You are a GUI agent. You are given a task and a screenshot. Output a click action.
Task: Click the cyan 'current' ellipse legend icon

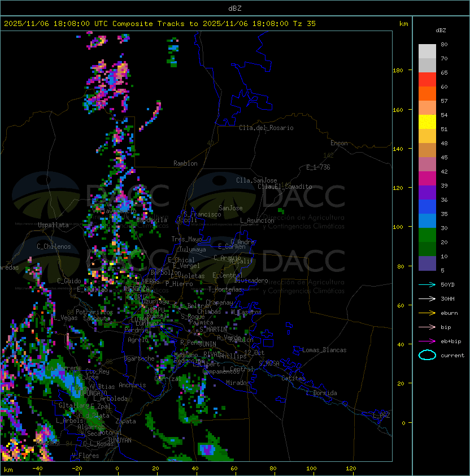point(427,355)
